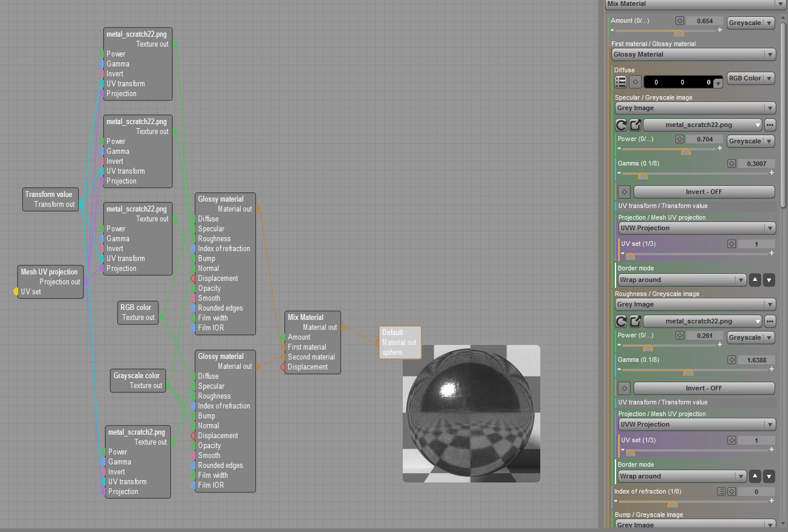Open the Glossy Material type dropdown
This screenshot has width=788, height=532.
point(694,54)
